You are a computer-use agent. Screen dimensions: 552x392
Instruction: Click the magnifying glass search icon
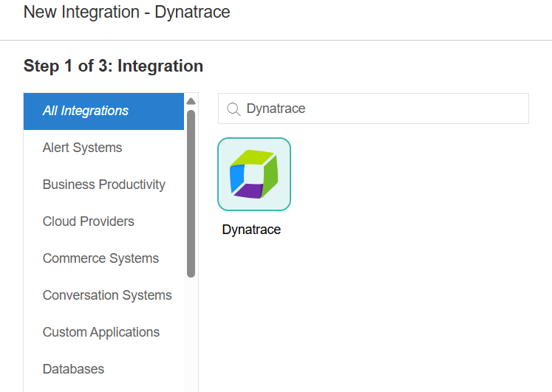click(234, 109)
